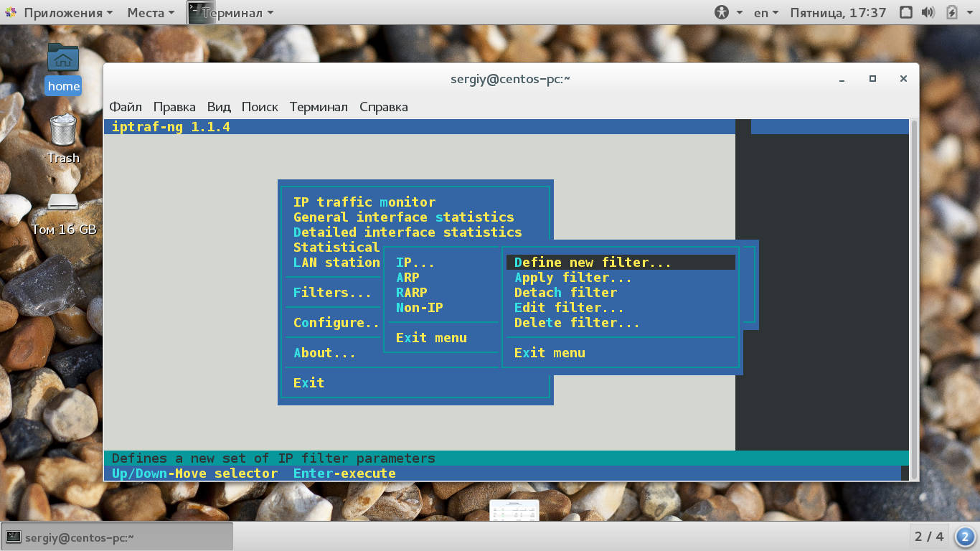The height and width of the screenshot is (551, 980).
Task: Open the volume speaker icon
Action: click(x=928, y=13)
